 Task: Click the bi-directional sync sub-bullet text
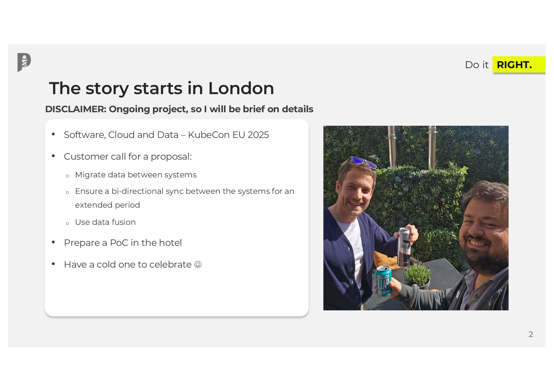[184, 192]
